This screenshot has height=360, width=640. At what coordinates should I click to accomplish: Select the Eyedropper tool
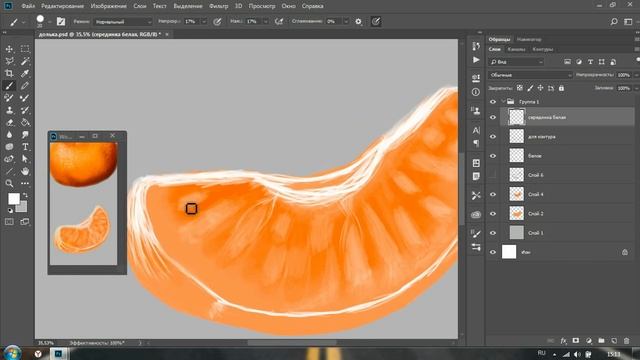pyautogui.click(x=25, y=73)
